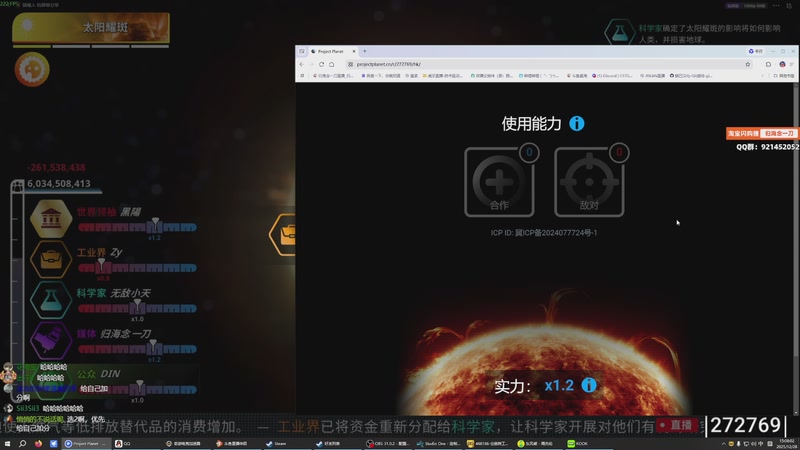Use the 敌对 hostile ability
Viewport: 800px width, 450px height.
click(589, 182)
